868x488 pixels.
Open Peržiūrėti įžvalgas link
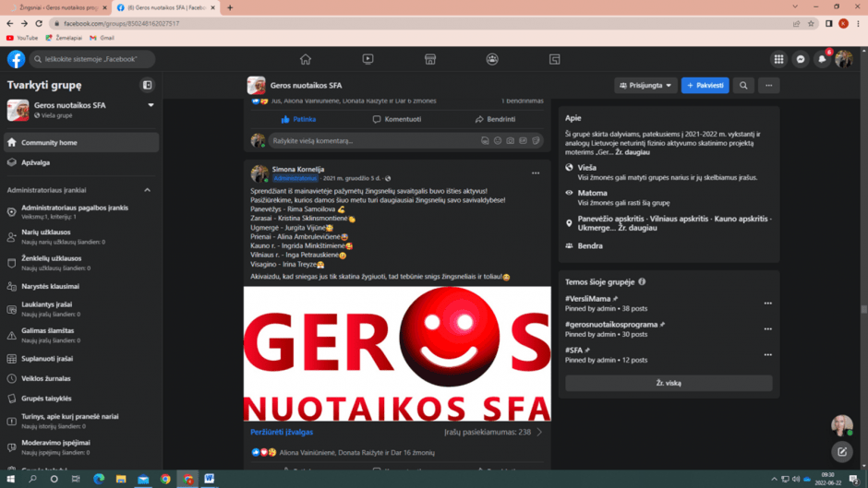click(x=282, y=432)
